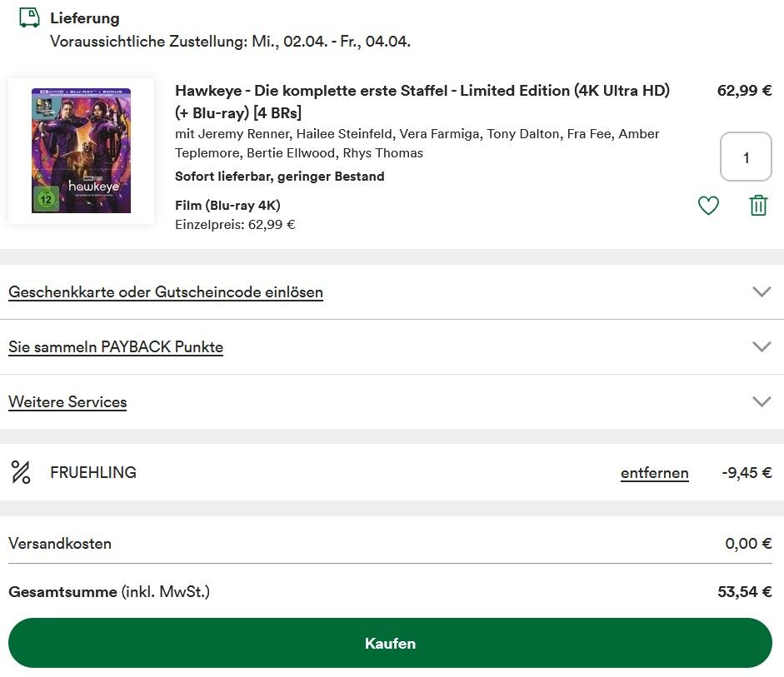Screen dimensions: 784x677
Task: Open Sie sammeln PAYBACK Punkte link
Action: 116,346
